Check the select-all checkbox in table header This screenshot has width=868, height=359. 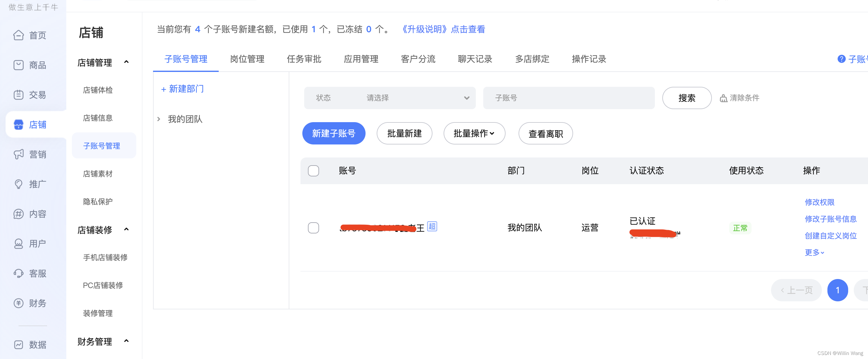pyautogui.click(x=313, y=171)
